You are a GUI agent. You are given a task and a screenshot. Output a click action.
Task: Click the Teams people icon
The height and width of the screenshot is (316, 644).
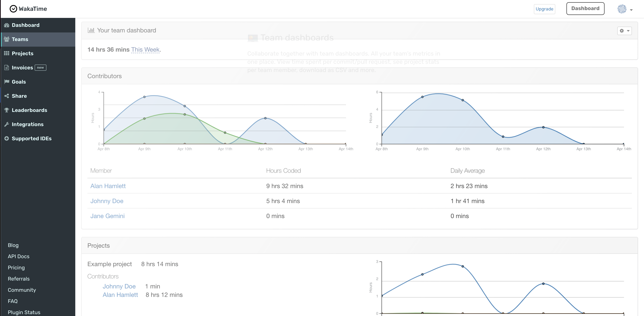coord(7,39)
